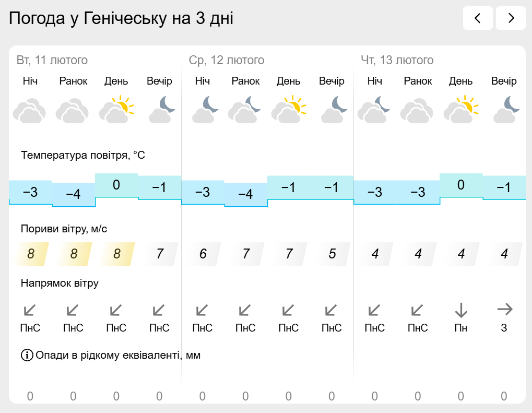Click the 0 temperature bar on Thursday day

click(461, 185)
